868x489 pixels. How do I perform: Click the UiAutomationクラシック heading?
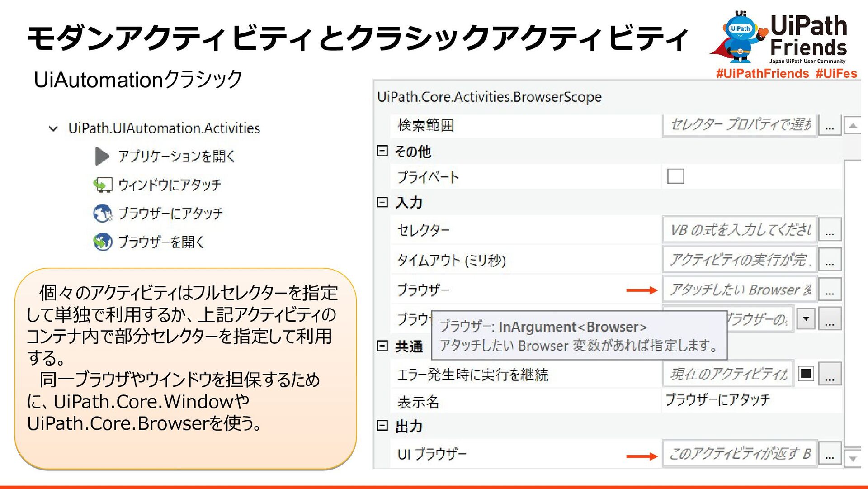coord(138,80)
